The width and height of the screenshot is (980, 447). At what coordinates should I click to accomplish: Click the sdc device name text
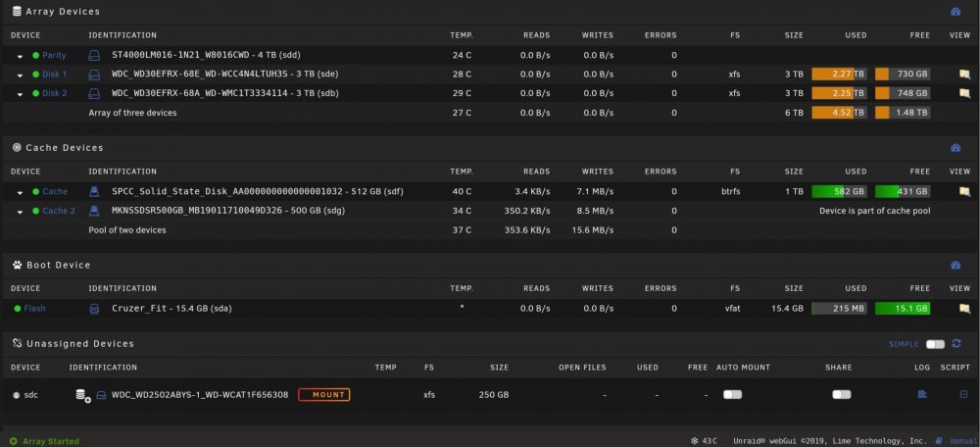click(x=30, y=395)
